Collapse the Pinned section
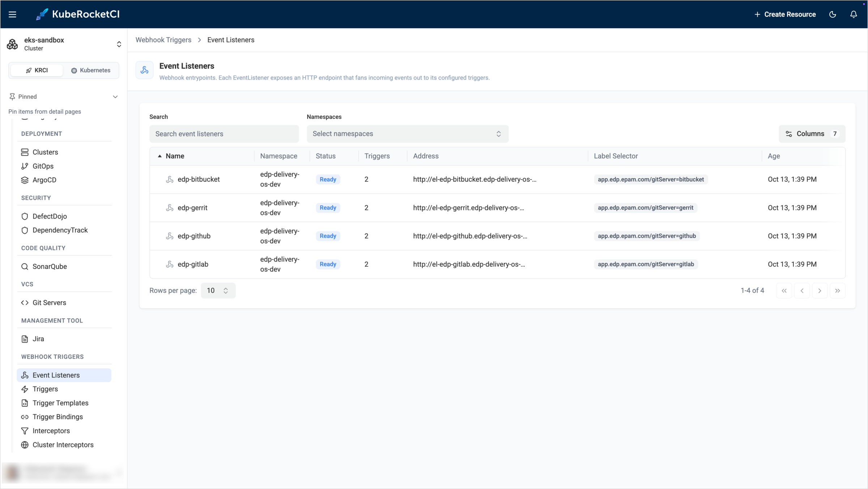This screenshot has width=868, height=489. coord(115,97)
